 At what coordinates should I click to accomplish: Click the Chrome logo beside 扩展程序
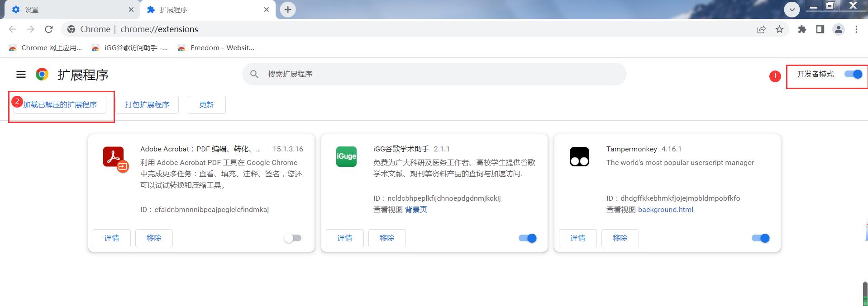click(42, 74)
